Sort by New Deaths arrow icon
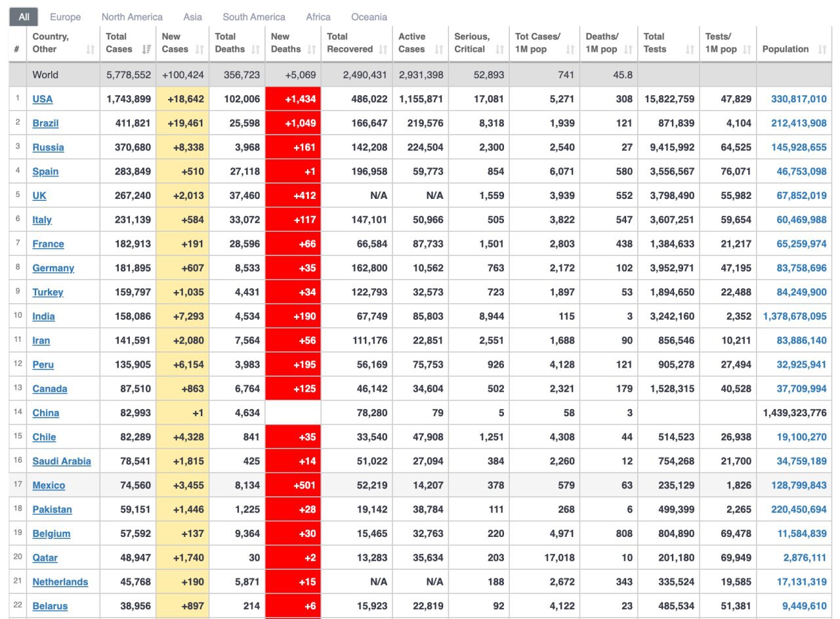840x619 pixels. 312,49
